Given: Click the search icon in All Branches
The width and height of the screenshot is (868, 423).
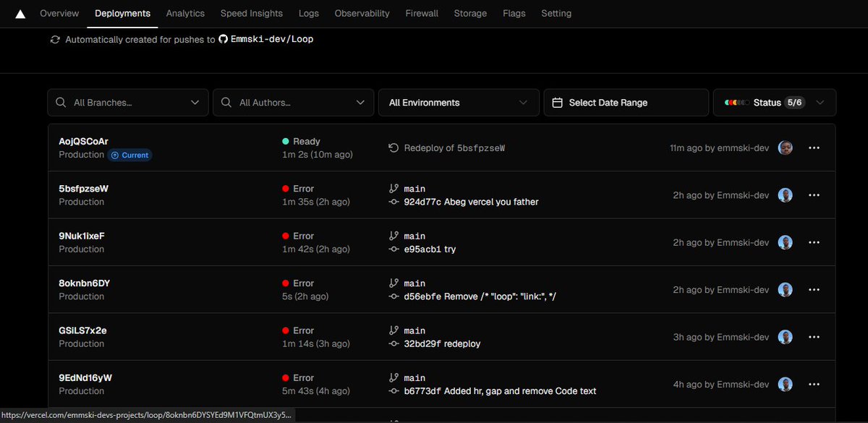Looking at the screenshot, I should [x=61, y=103].
